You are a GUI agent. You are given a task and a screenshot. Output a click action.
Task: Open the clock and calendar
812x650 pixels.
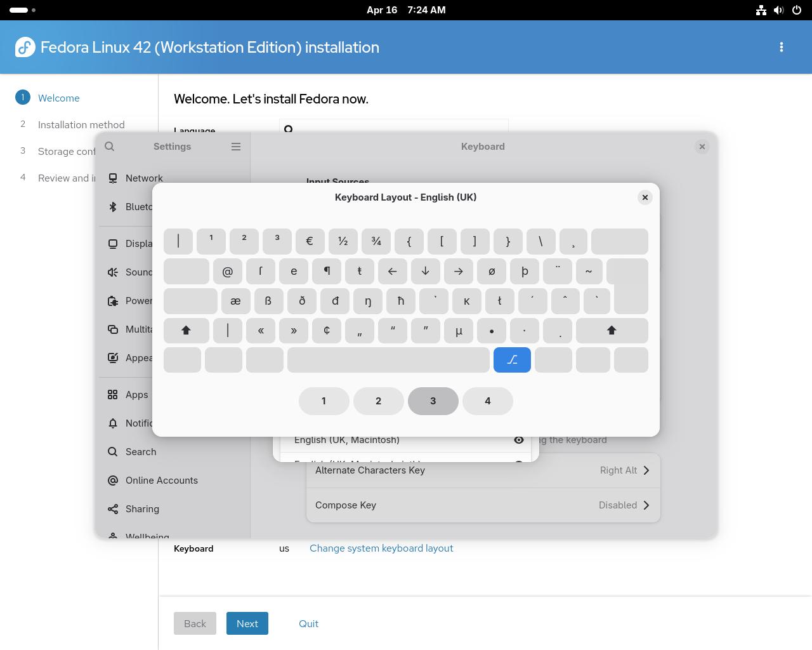point(406,10)
